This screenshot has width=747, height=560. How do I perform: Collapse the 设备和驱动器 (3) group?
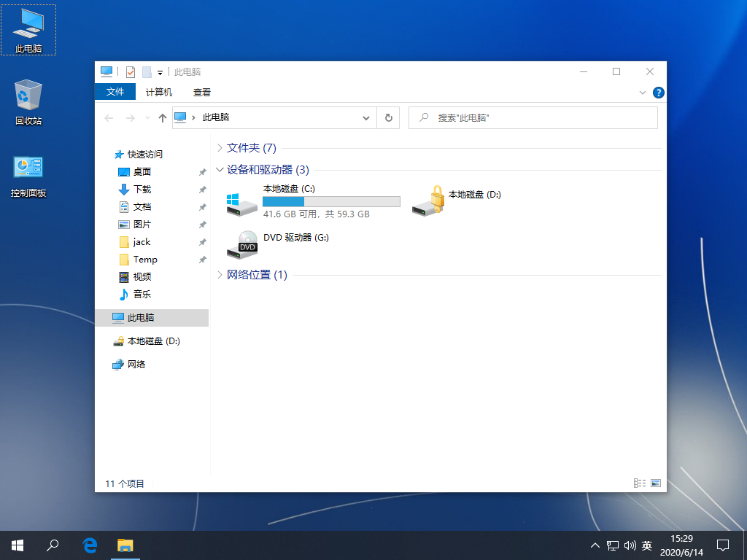220,169
